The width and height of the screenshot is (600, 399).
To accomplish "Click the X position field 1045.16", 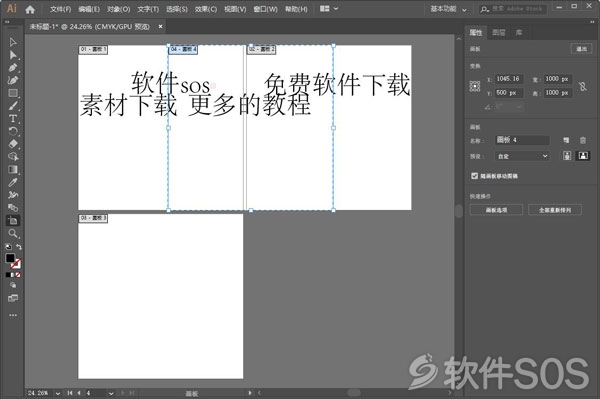I will pos(509,79).
